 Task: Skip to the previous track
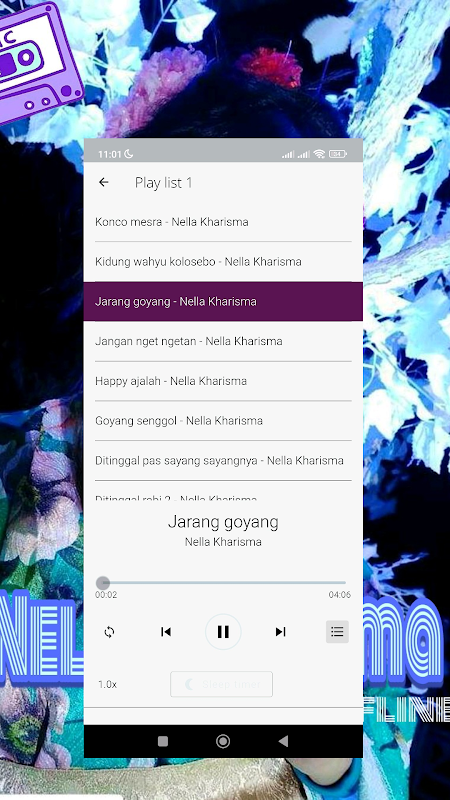(166, 632)
